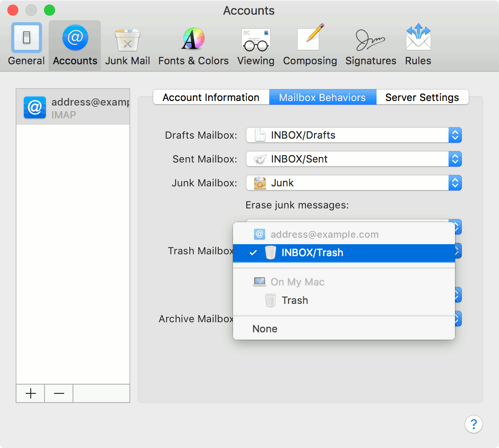
Task: Switch to the Viewing preferences
Action: pos(255,45)
